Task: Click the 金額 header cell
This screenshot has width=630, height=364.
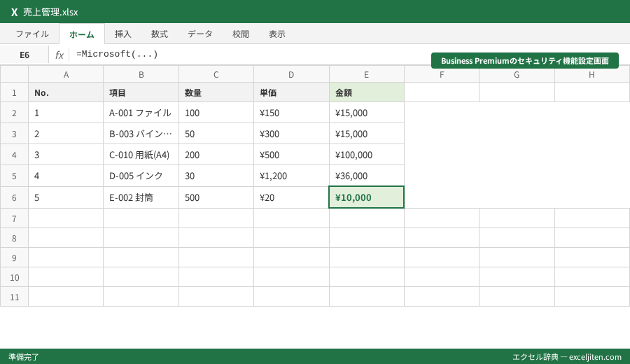Action: pyautogui.click(x=366, y=93)
